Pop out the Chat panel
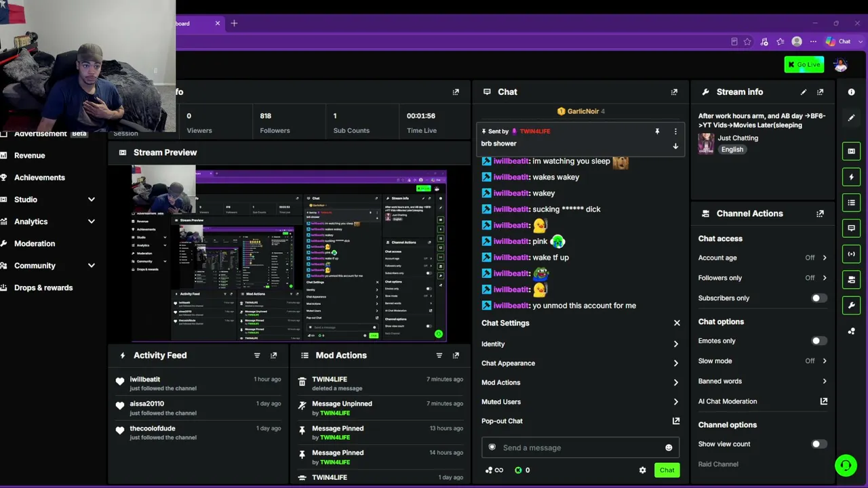 tap(674, 92)
